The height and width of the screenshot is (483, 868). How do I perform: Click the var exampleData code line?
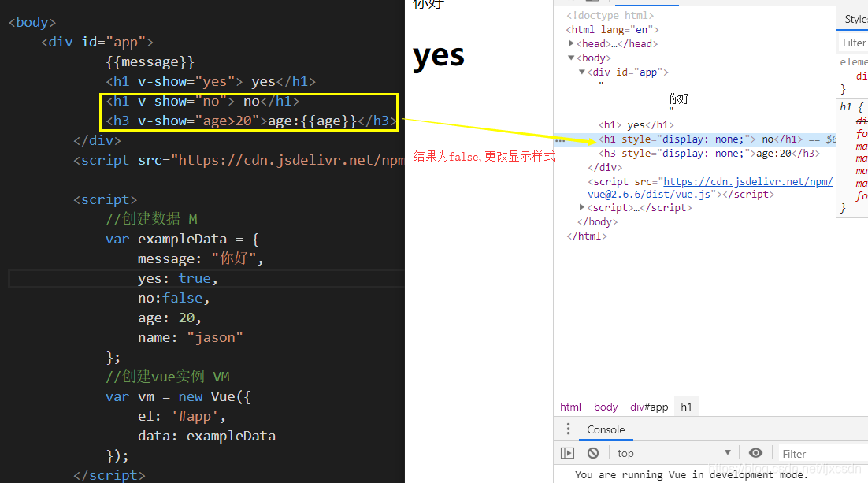tap(182, 240)
